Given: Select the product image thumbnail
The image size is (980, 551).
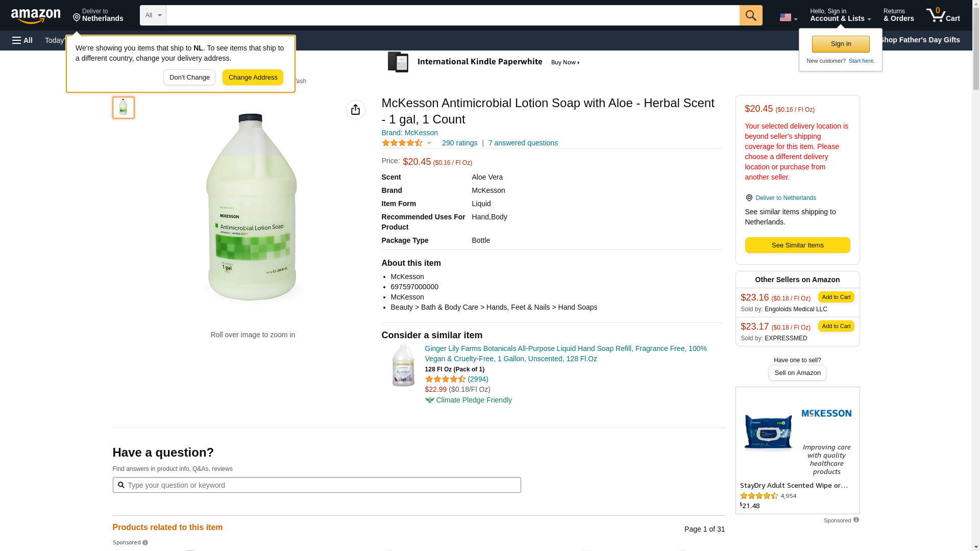Looking at the screenshot, I should [x=124, y=108].
